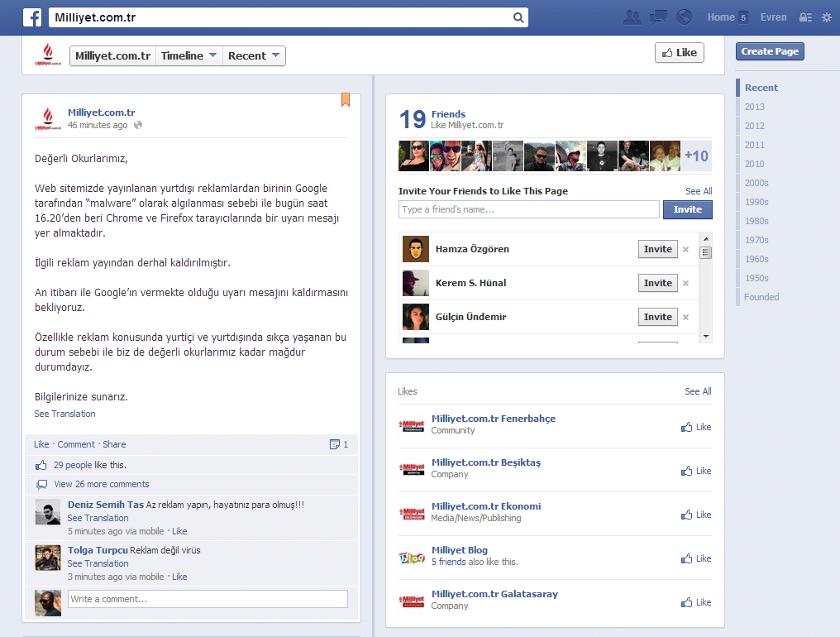Open Evren profile link in top bar
The height and width of the screenshot is (637, 840).
click(774, 17)
